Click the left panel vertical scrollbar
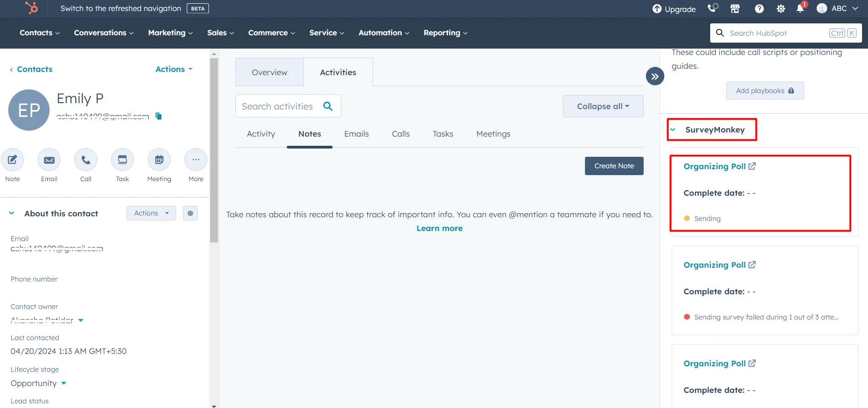Screen dimensions: 868x408 pyautogui.click(x=214, y=150)
